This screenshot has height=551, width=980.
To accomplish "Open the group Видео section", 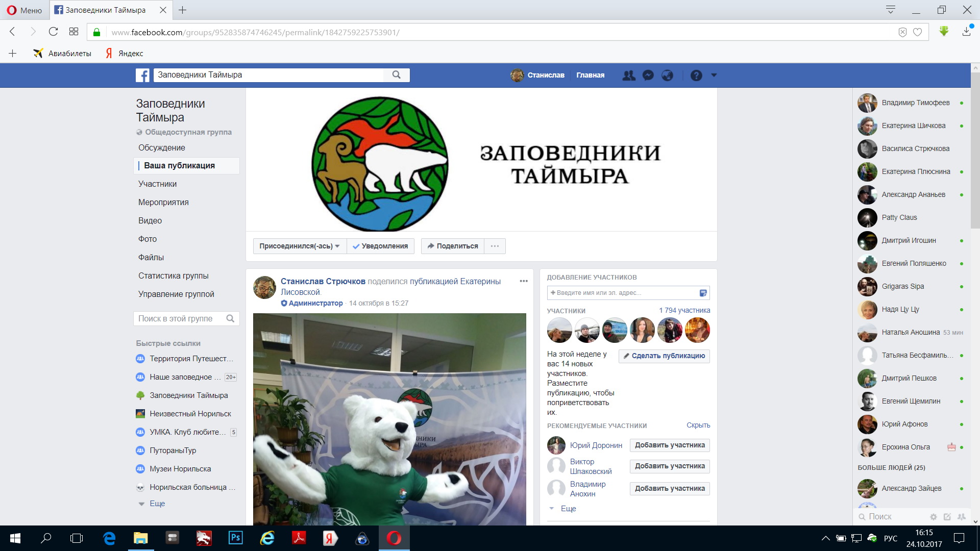I will [150, 220].
